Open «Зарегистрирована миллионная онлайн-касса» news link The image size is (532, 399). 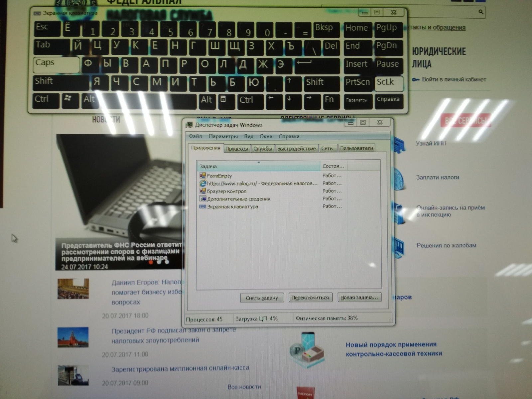(x=180, y=368)
